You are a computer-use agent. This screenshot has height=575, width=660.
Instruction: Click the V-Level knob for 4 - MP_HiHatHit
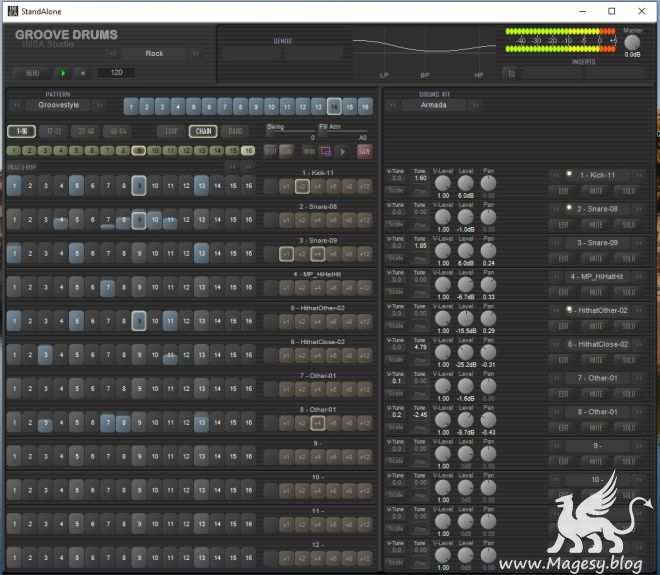pyautogui.click(x=442, y=285)
